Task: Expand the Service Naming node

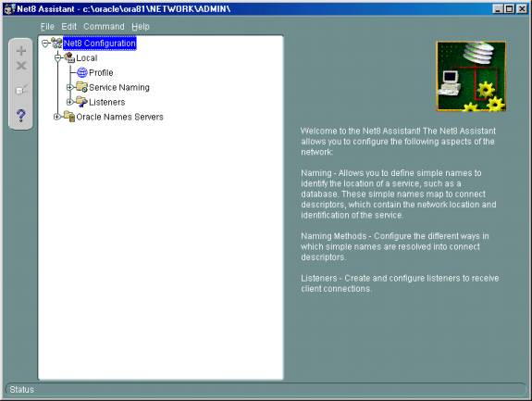Action: click(70, 87)
